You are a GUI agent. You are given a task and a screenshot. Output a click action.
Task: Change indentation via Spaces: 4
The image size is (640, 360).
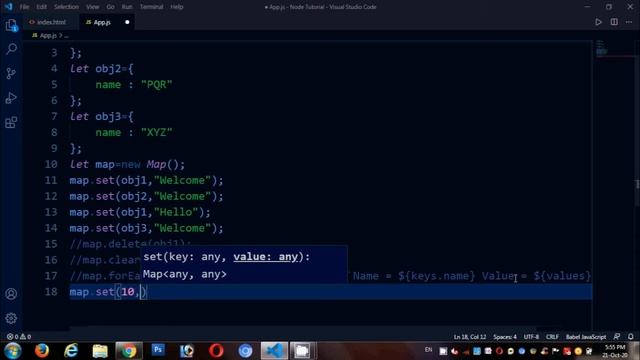[x=505, y=337]
